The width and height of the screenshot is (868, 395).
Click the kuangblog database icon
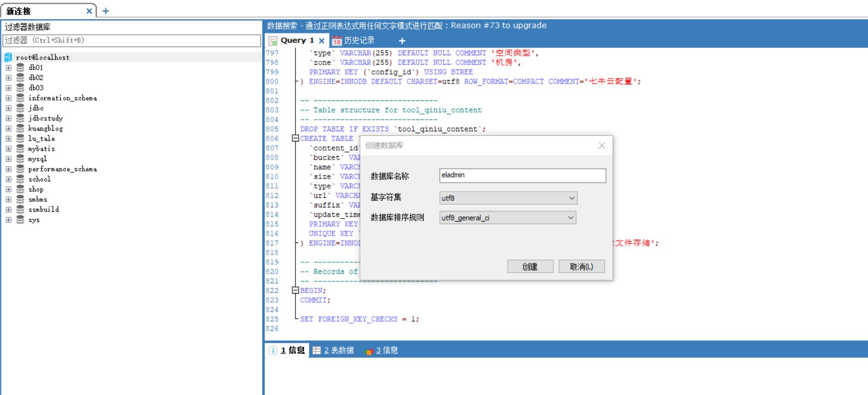point(20,128)
